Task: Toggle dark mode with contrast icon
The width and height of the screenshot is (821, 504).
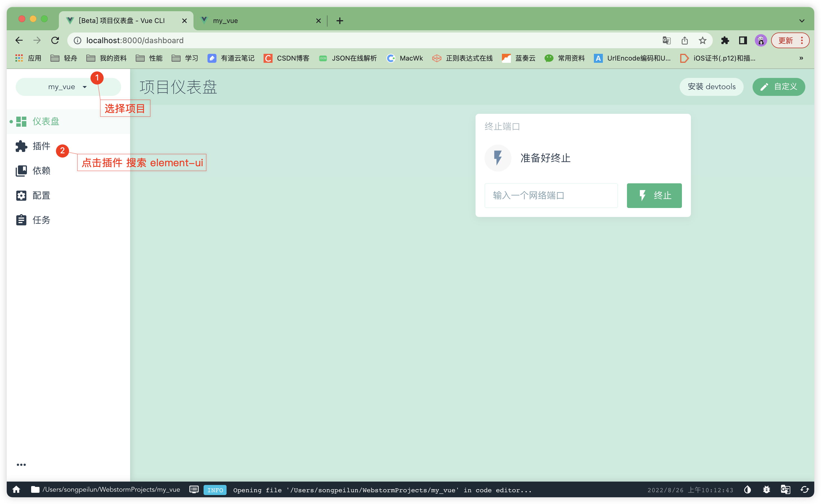Action: [747, 489]
